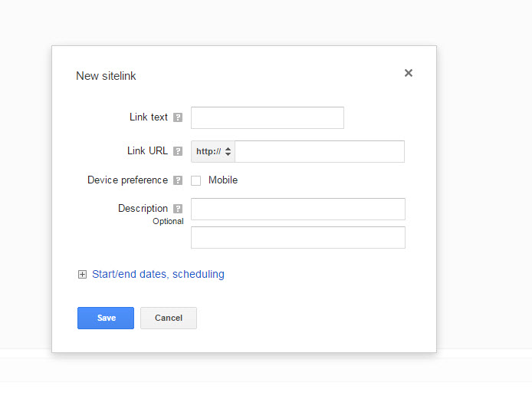Tick the Mobile checkbox

point(195,180)
